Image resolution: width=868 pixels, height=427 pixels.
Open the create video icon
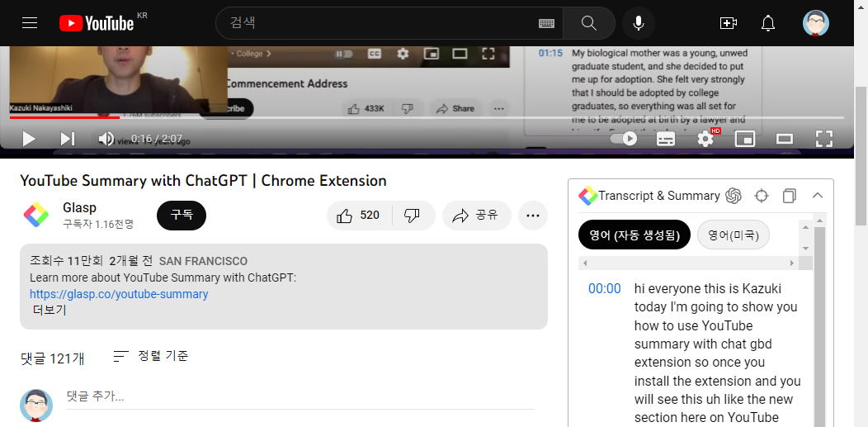[728, 22]
